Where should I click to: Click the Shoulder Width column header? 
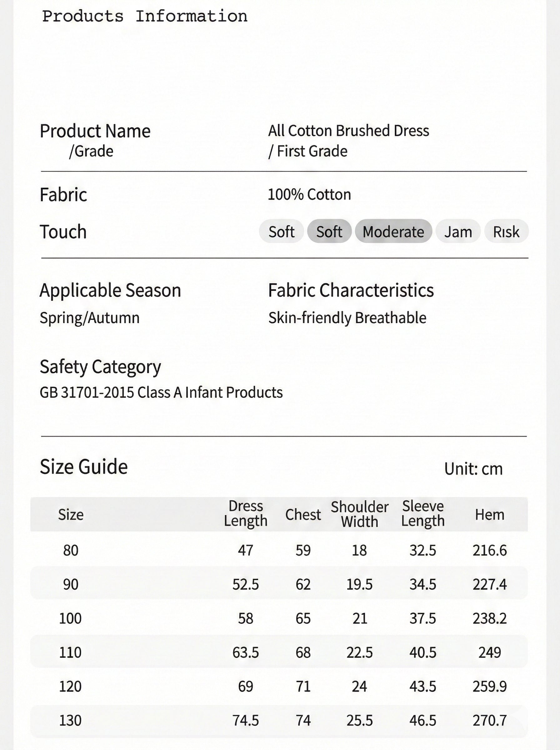[360, 514]
